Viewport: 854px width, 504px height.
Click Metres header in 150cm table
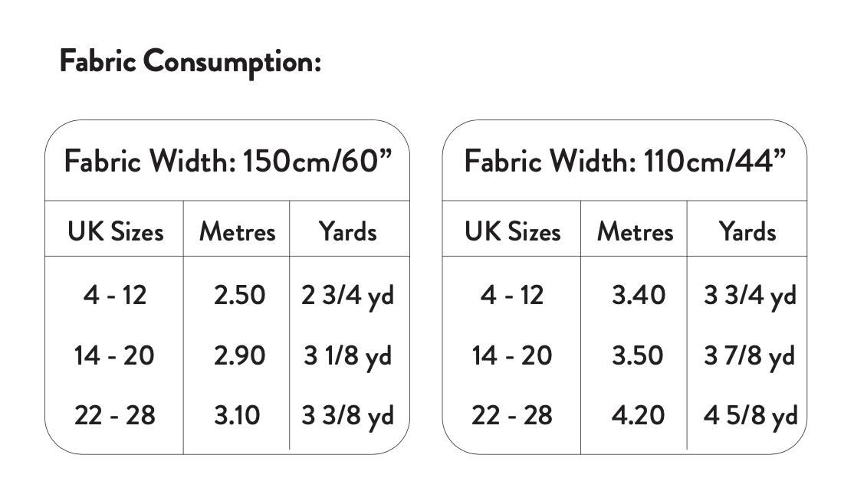coord(237,231)
